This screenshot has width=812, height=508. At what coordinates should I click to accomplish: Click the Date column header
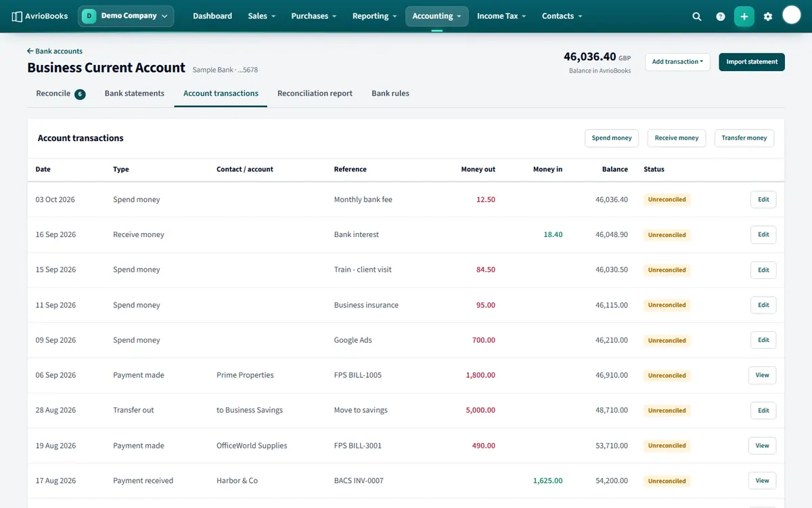43,169
